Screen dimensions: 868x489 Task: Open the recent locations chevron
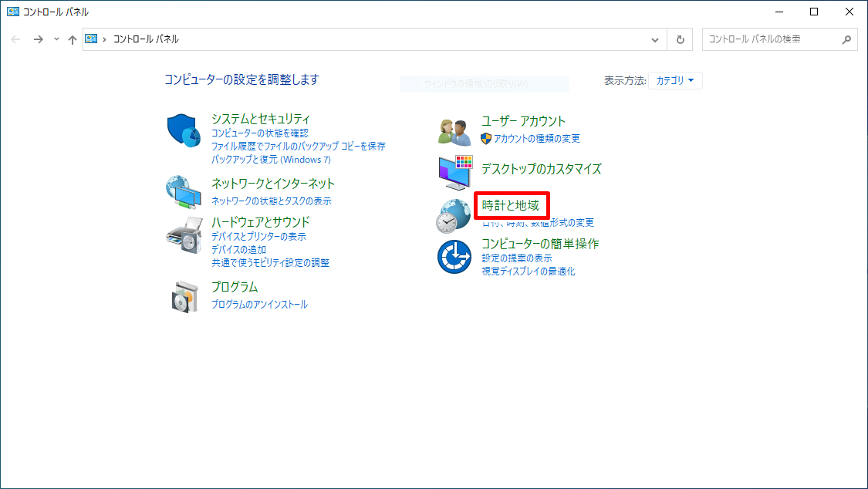pyautogui.click(x=56, y=39)
